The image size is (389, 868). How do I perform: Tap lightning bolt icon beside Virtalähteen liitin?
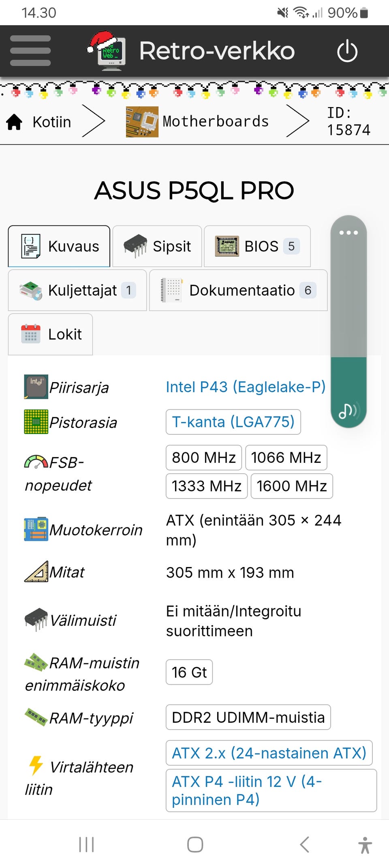tap(36, 766)
